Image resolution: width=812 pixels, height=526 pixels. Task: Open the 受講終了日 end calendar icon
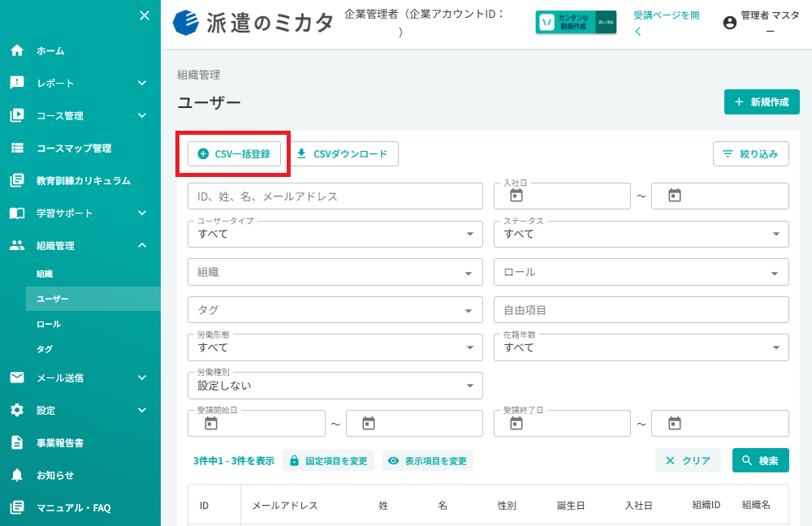click(674, 424)
